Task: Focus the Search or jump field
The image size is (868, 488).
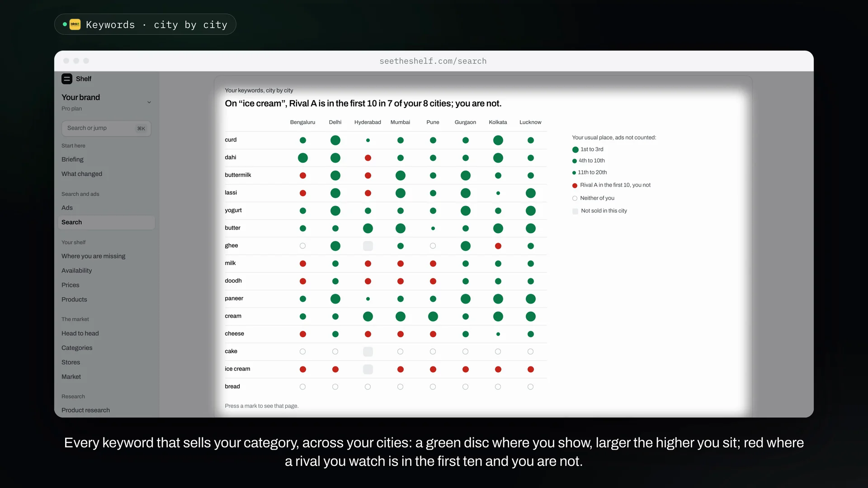Action: click(106, 128)
